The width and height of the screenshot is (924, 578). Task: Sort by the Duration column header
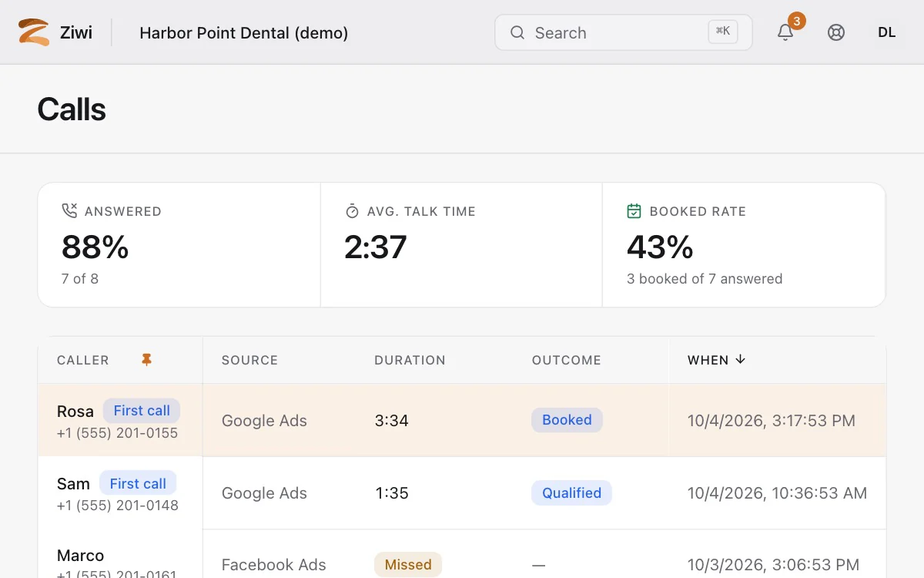(410, 360)
